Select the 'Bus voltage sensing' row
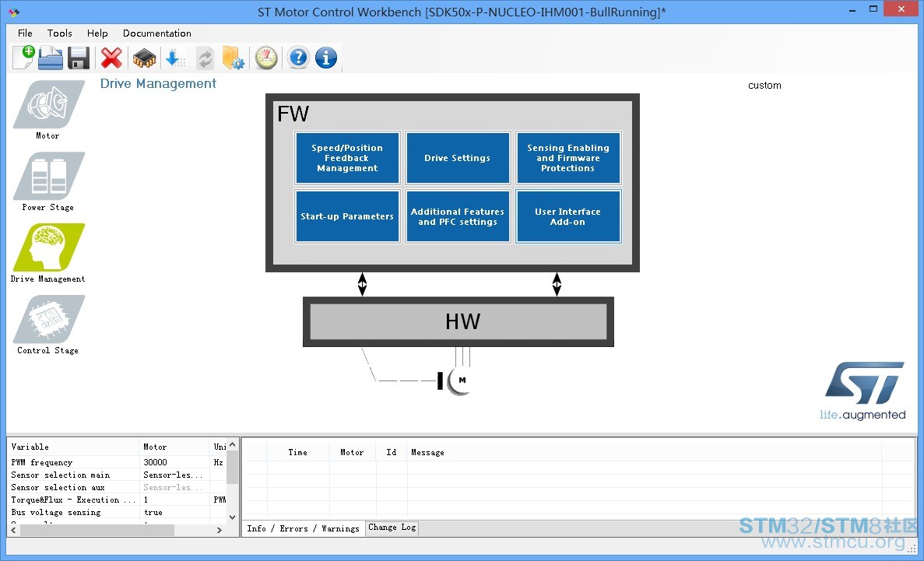 [118, 512]
